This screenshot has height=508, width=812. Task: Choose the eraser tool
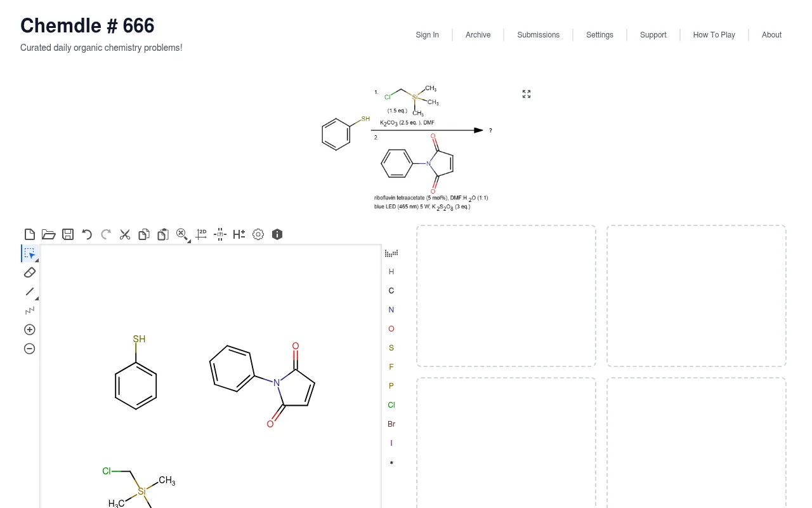click(x=30, y=272)
